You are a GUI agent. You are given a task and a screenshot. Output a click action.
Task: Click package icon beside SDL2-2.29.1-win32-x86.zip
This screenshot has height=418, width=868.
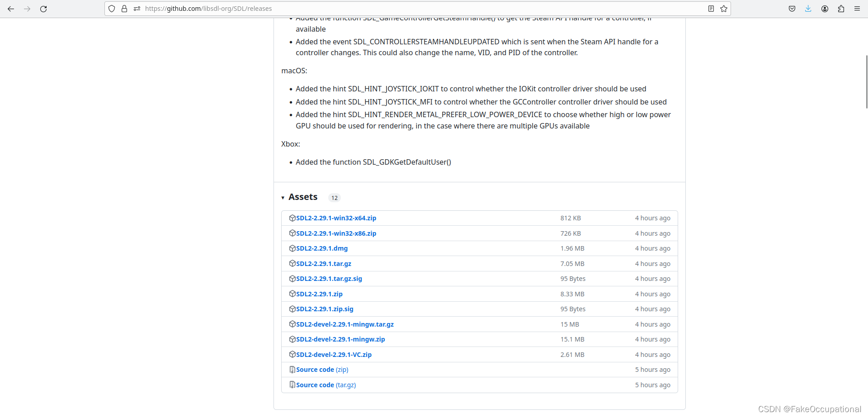tap(292, 233)
